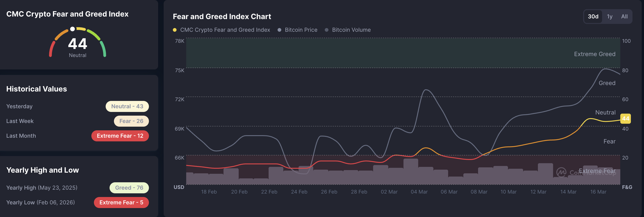
Task: Click the 24 Feb date on x-axis
Action: [x=299, y=192]
